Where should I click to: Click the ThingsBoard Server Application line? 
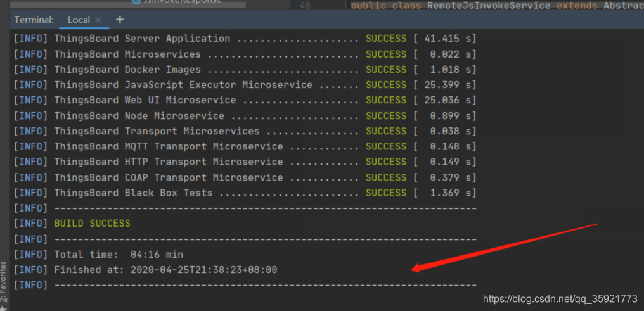click(245, 39)
